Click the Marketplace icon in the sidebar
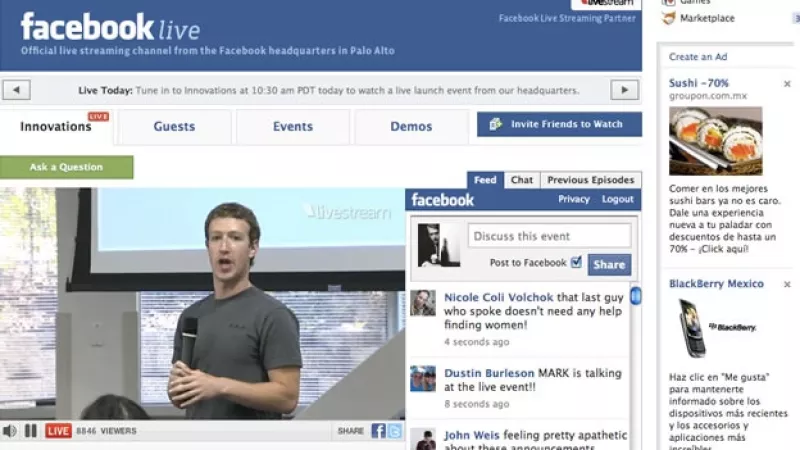Viewport: 800px width, 450px height. click(x=668, y=18)
